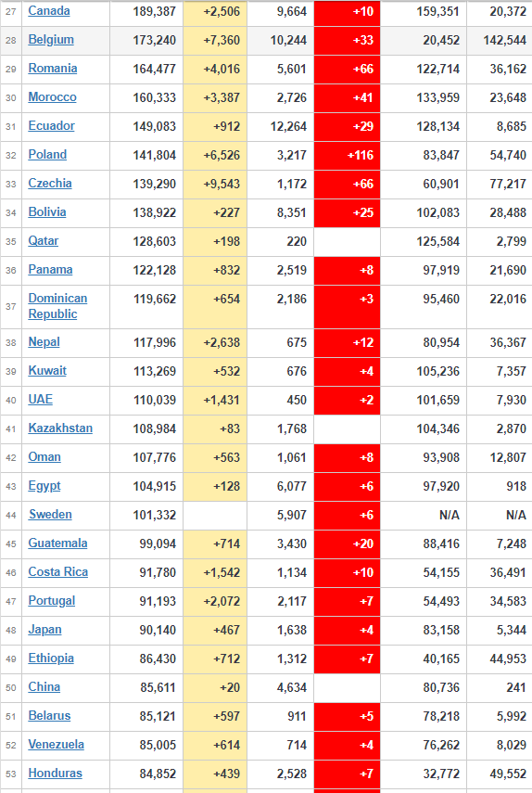This screenshot has width=532, height=793.
Task: Open the Poland country page
Action: click(47, 155)
